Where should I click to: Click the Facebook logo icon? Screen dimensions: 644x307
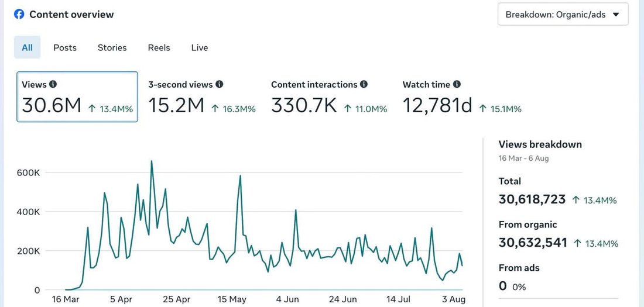(19, 15)
